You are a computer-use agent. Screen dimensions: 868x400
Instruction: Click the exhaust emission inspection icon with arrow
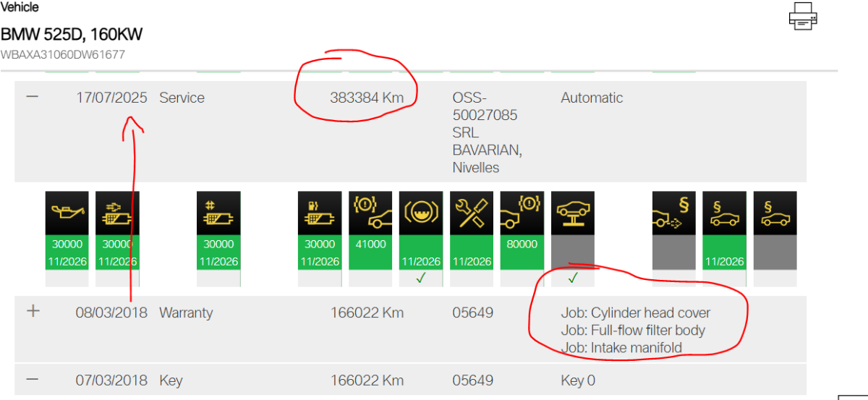(x=674, y=213)
